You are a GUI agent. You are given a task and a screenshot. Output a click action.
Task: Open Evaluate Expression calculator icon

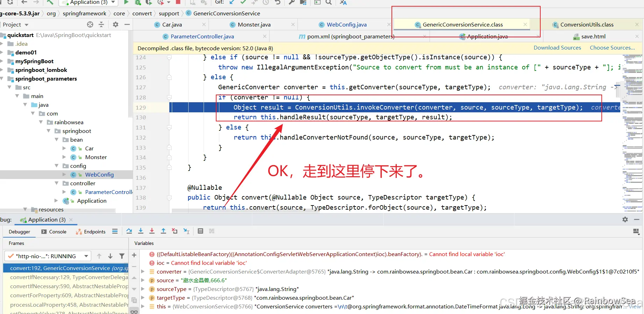pyautogui.click(x=200, y=231)
